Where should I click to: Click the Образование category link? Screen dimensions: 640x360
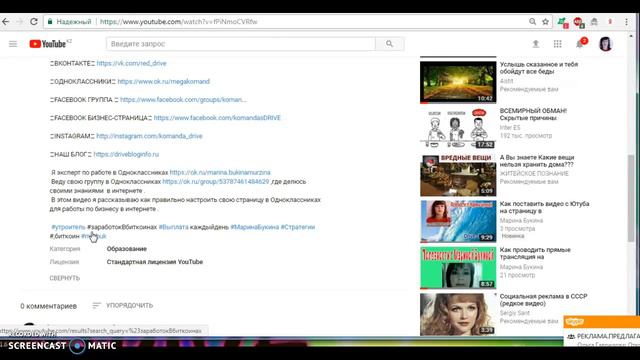coord(127,249)
